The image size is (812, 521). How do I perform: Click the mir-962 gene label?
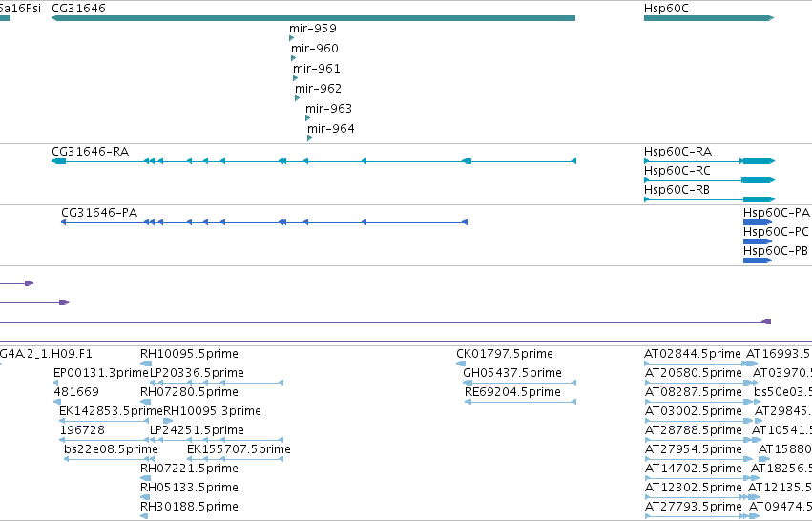coord(319,89)
